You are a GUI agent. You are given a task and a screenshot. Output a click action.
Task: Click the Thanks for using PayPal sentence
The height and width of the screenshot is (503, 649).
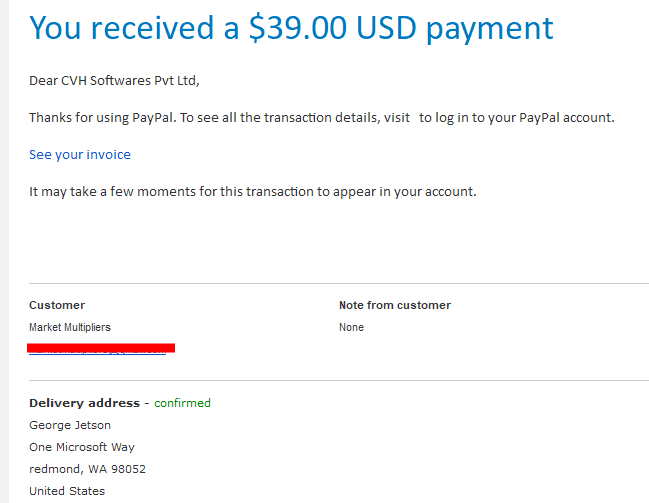pyautogui.click(x=322, y=118)
